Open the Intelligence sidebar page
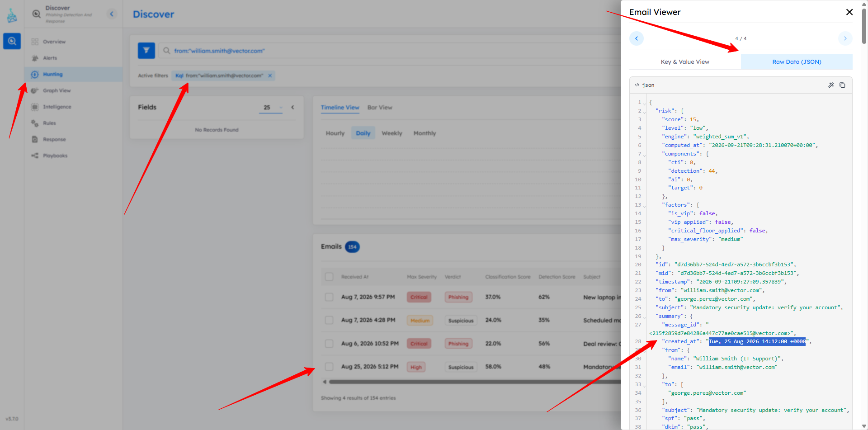868x430 pixels. 57,107
